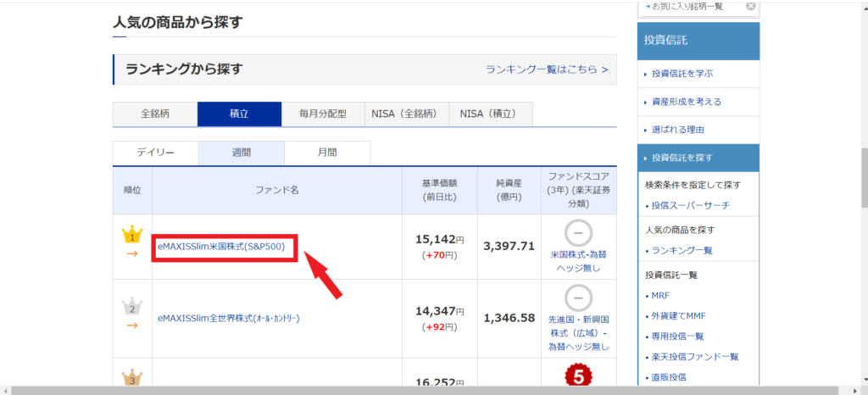Click bronze crown rank 3 icon
The height and width of the screenshot is (395, 868).
pos(132,378)
